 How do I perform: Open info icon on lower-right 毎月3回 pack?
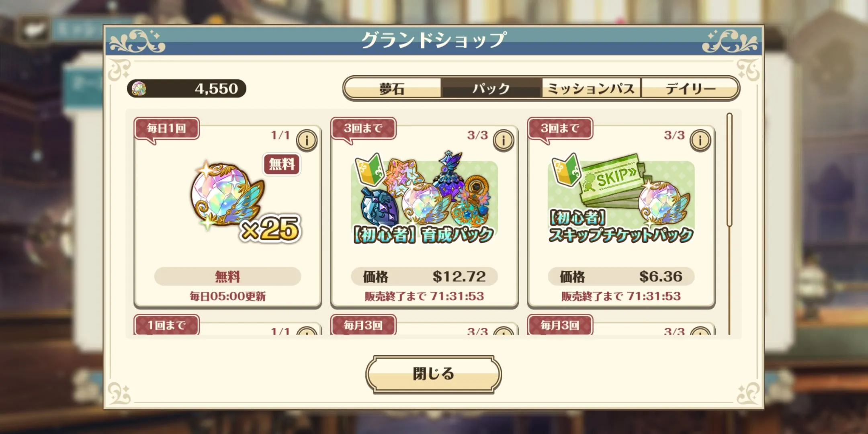point(700,332)
